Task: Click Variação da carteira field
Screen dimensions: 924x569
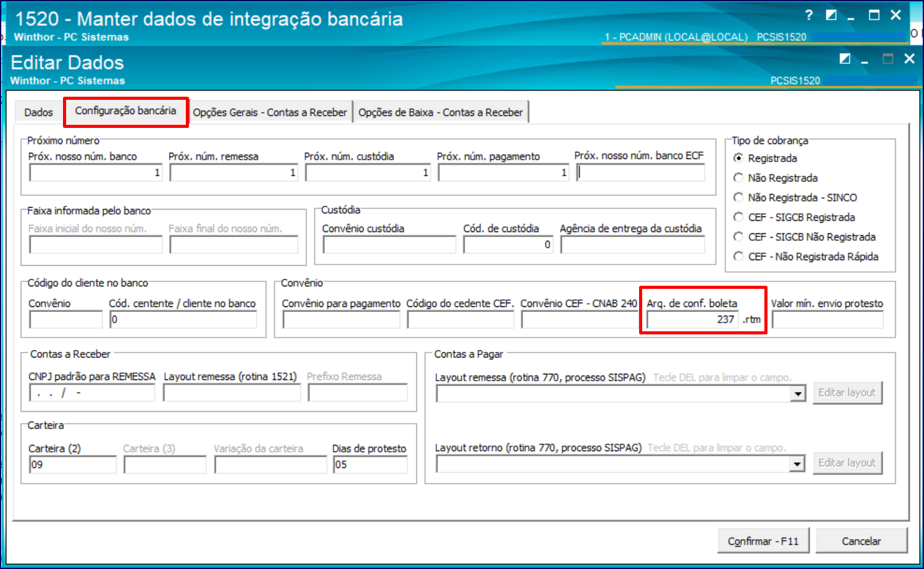Action: pos(271,465)
